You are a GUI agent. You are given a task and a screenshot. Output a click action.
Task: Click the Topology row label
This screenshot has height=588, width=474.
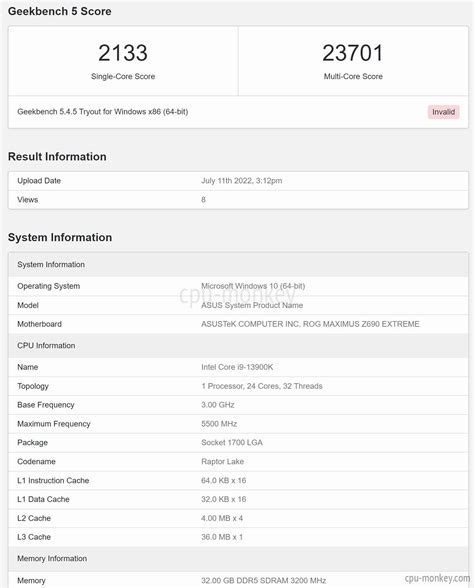click(33, 386)
